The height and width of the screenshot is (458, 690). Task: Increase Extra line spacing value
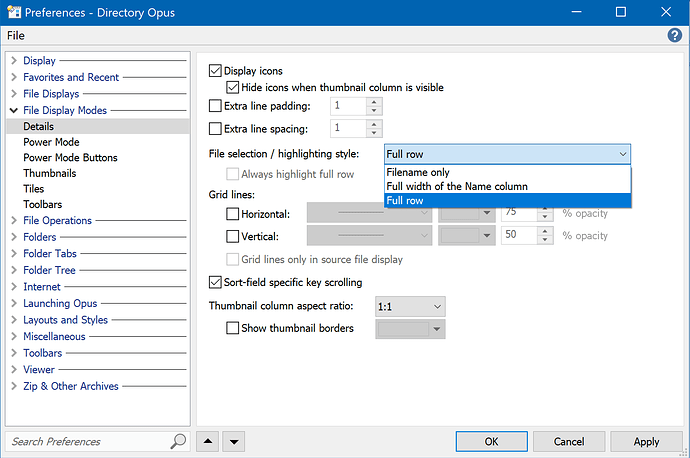[374, 125]
